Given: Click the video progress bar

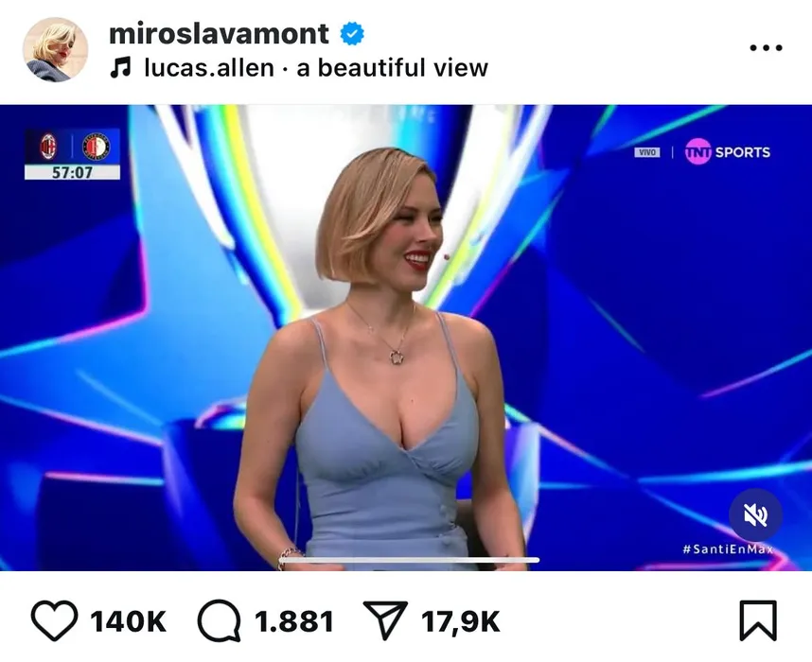Looking at the screenshot, I should click(x=409, y=560).
